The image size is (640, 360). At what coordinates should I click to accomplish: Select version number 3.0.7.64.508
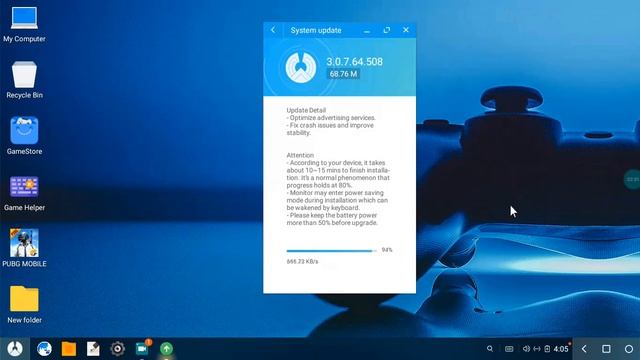point(355,62)
